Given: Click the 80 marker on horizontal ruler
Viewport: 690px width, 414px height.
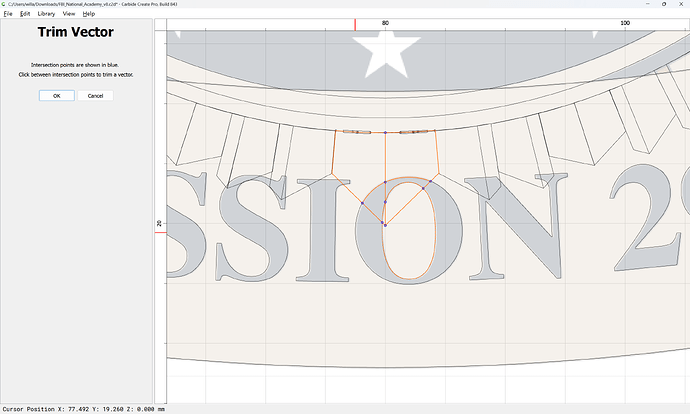Looking at the screenshot, I should (x=385, y=23).
